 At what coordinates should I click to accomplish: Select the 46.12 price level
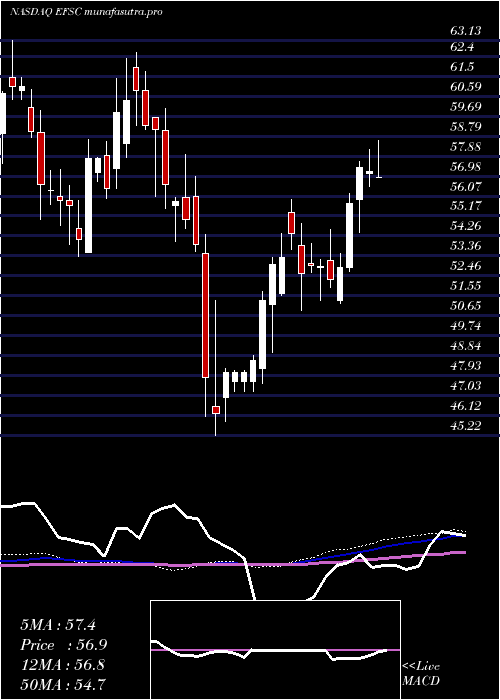tap(466, 406)
